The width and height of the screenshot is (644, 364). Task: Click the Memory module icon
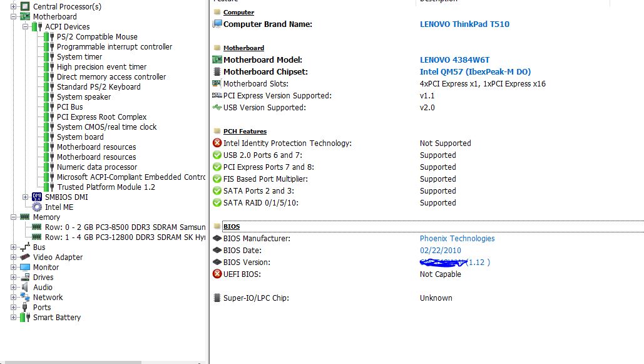tap(25, 217)
